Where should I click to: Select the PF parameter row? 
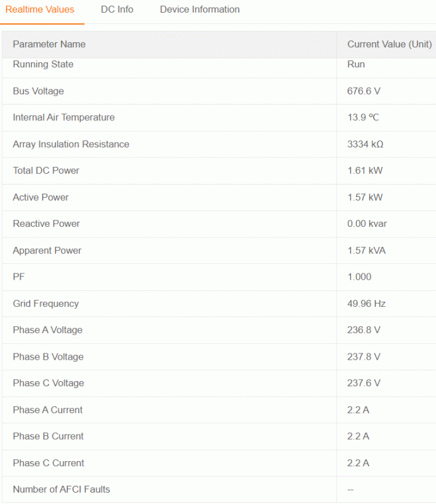coord(219,277)
